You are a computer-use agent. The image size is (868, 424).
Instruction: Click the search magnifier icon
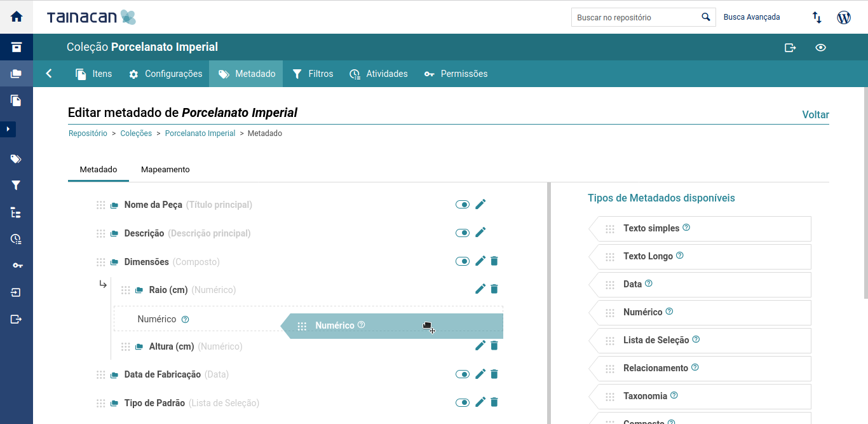point(706,17)
